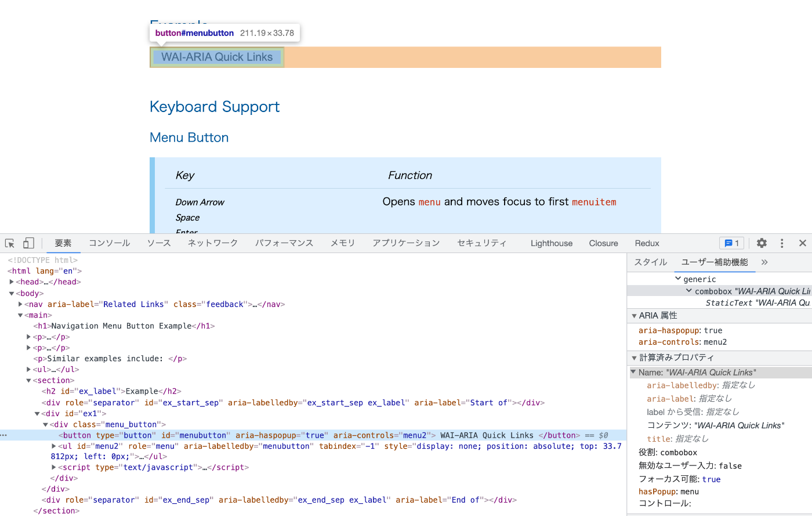Select the DOCTYPE html line
This screenshot has height=516, width=812.
42,260
